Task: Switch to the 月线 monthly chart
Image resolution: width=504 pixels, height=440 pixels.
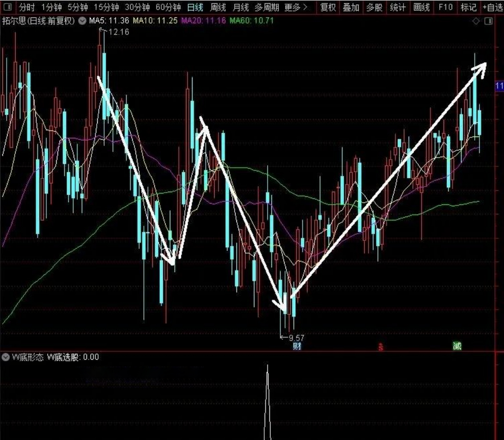Action: (x=240, y=7)
